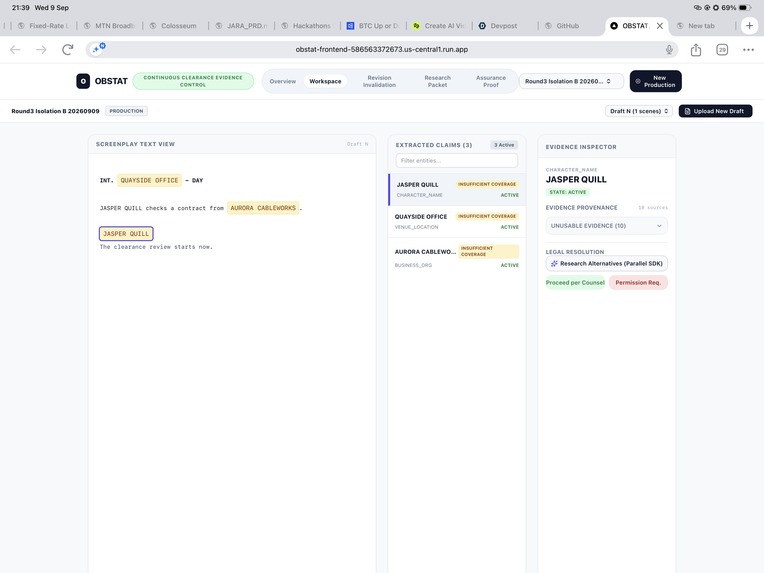Select JASPER QUILL highlighted character cue
This screenshot has width=764, height=573.
pos(126,234)
